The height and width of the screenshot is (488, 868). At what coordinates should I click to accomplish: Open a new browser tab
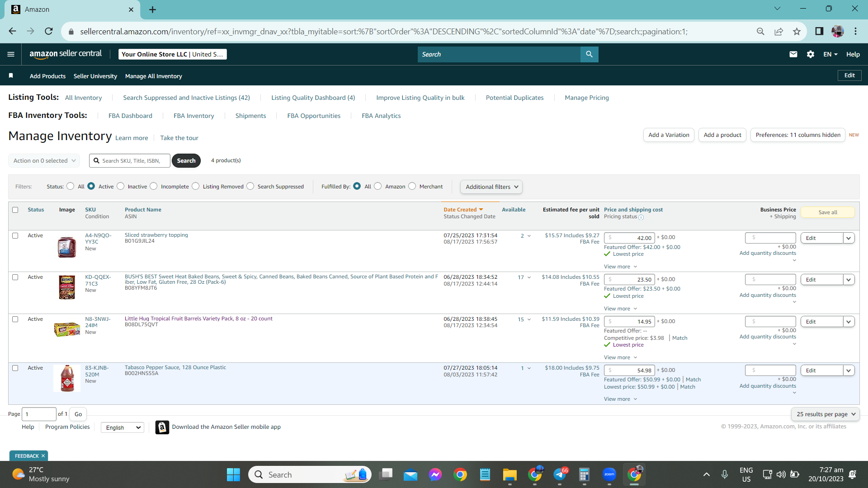[x=152, y=9]
